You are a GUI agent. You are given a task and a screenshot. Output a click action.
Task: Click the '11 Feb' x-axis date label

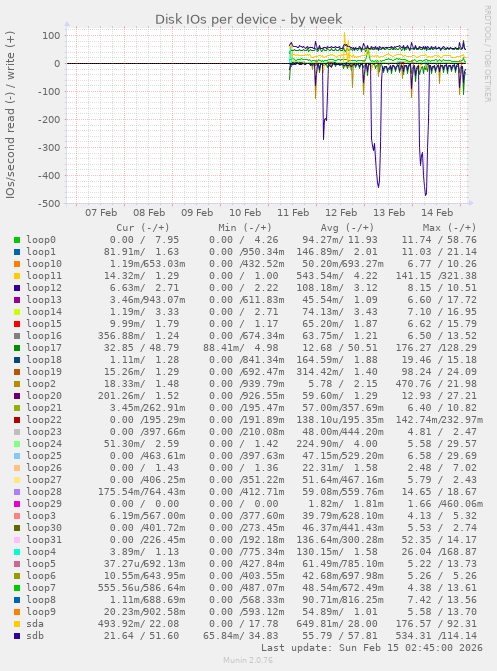coord(293,213)
